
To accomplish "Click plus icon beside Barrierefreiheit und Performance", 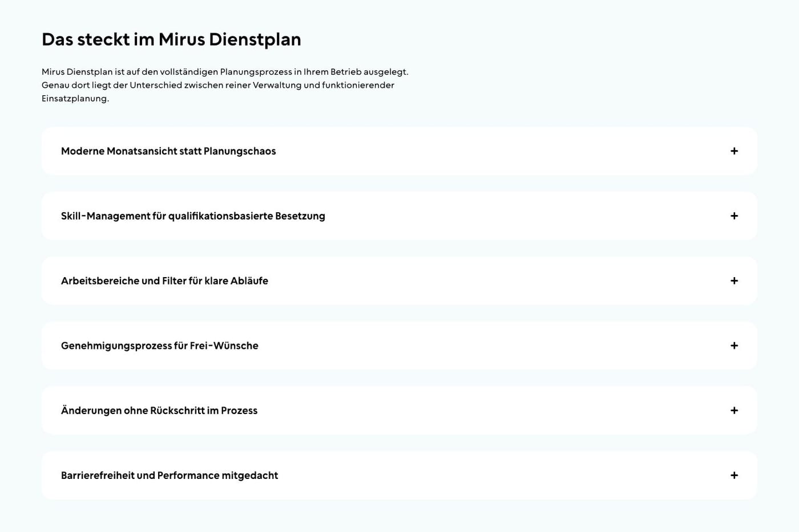I will [734, 476].
